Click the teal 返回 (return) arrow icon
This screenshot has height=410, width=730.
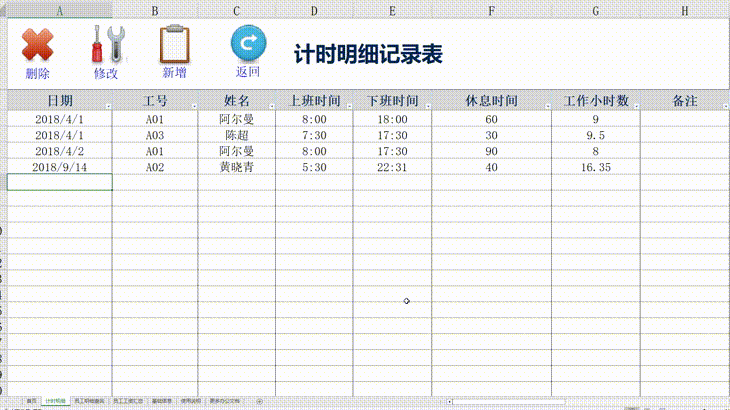248,44
